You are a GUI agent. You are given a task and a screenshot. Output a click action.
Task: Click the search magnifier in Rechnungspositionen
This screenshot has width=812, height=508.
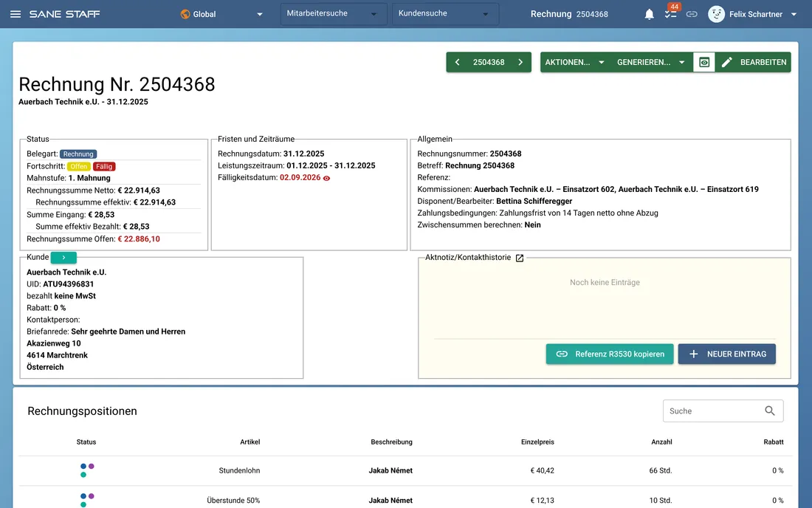770,411
